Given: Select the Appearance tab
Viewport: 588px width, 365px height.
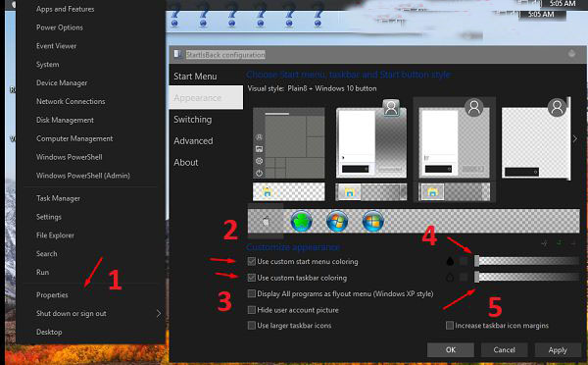Looking at the screenshot, I should (x=206, y=98).
